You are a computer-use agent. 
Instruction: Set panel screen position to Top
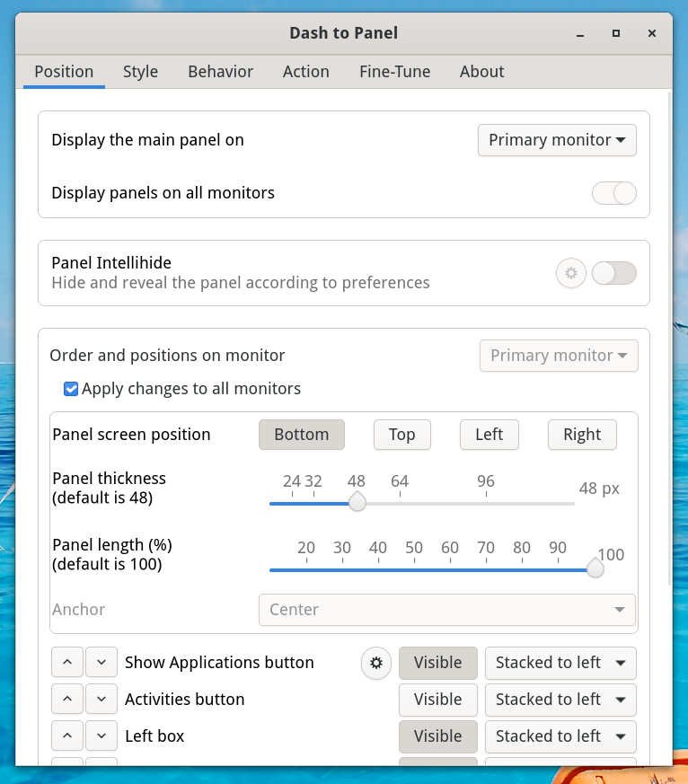point(402,435)
